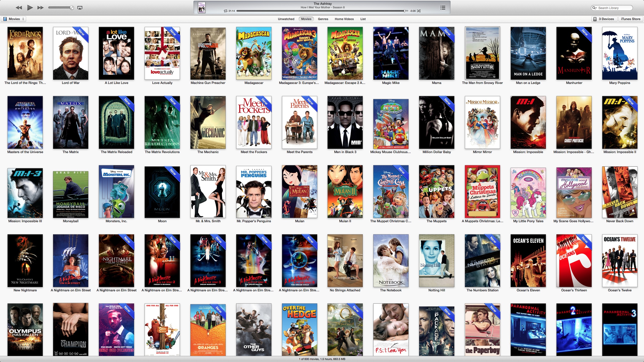Select Million Dollar Baby poster
Image resolution: width=644 pixels, height=362 pixels.
point(437,122)
